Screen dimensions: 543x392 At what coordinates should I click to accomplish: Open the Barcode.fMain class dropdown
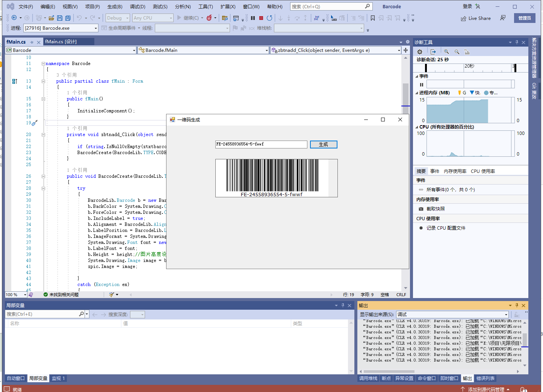(x=203, y=50)
